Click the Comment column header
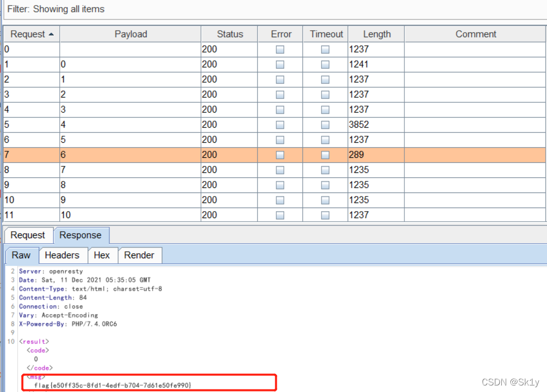 click(x=475, y=34)
